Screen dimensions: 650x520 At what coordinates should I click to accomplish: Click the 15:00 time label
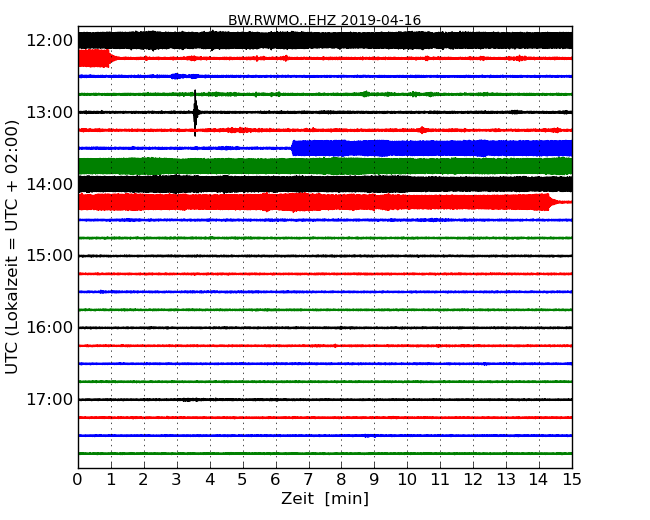(50, 255)
